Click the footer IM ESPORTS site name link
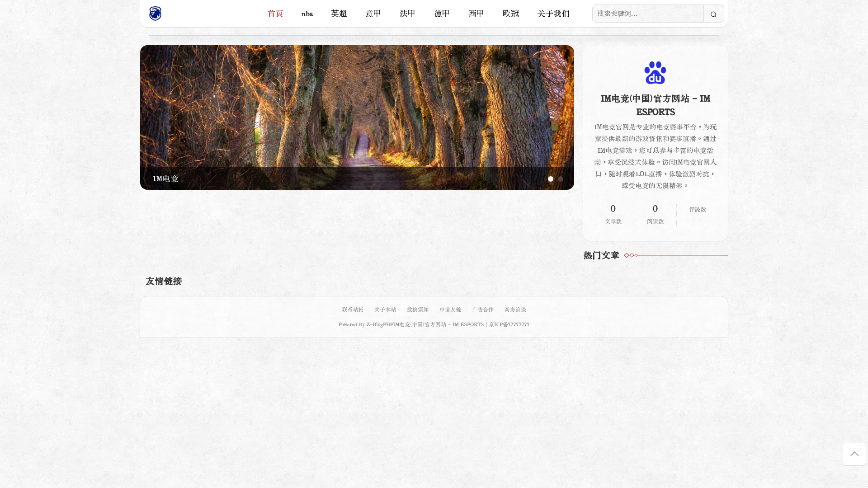This screenshot has height=488, width=868. (438, 324)
